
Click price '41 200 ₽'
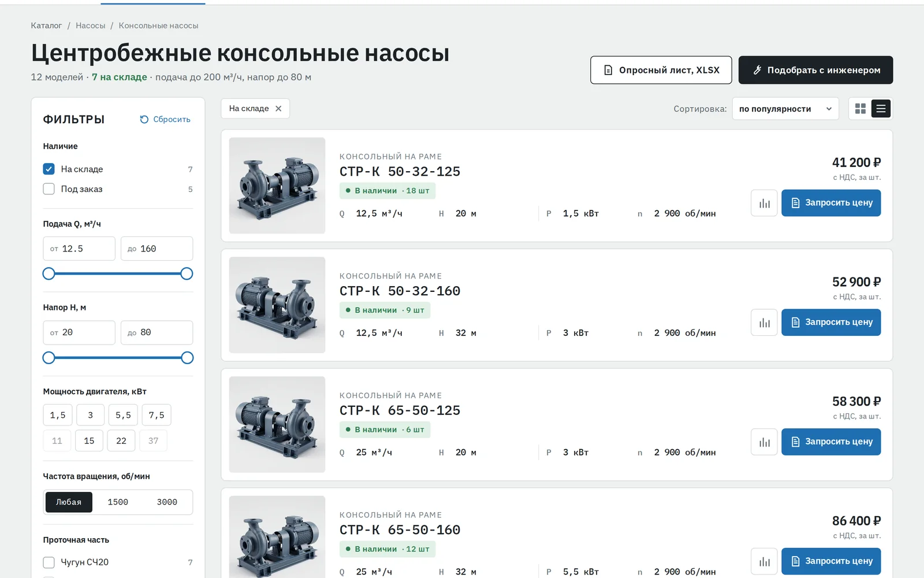(856, 162)
